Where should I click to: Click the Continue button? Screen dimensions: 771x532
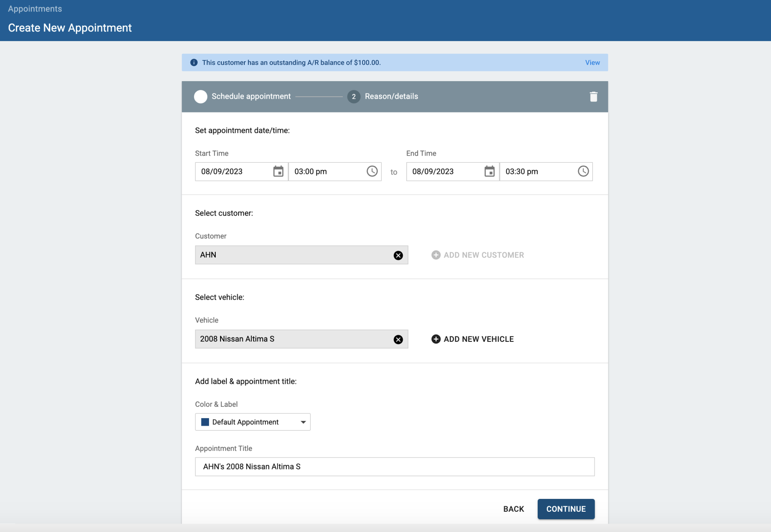point(566,509)
